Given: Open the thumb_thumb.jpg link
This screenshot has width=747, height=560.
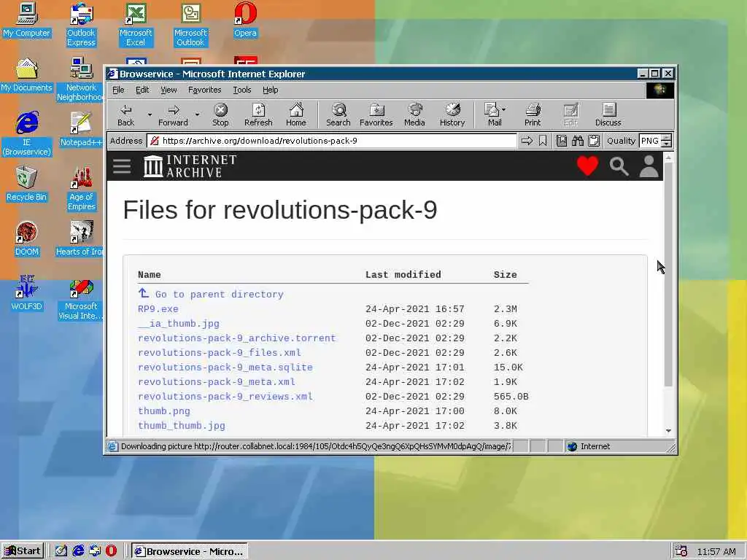Looking at the screenshot, I should (x=182, y=426).
